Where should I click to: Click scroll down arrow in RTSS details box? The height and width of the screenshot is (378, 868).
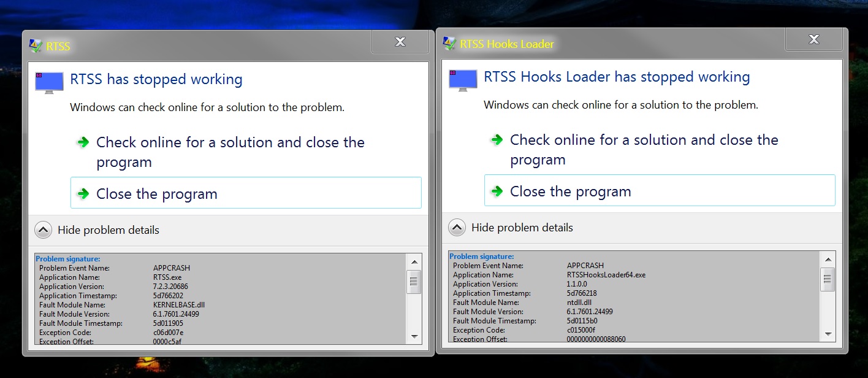(414, 336)
